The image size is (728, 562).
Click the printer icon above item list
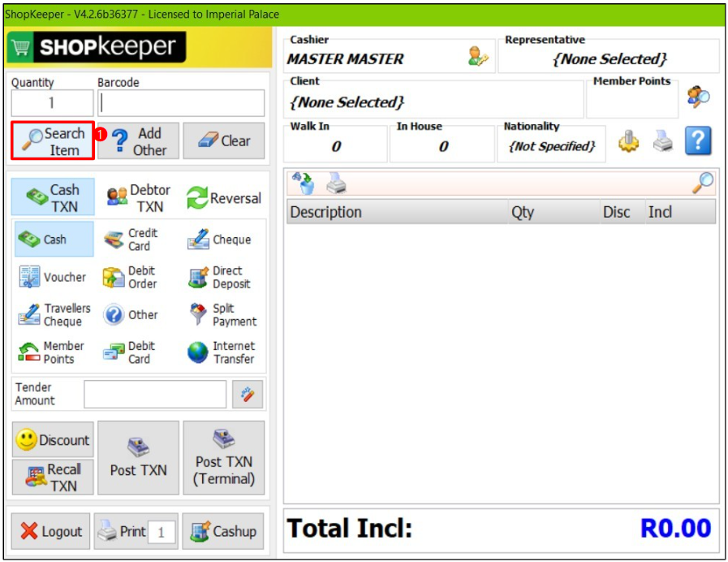coord(336,183)
